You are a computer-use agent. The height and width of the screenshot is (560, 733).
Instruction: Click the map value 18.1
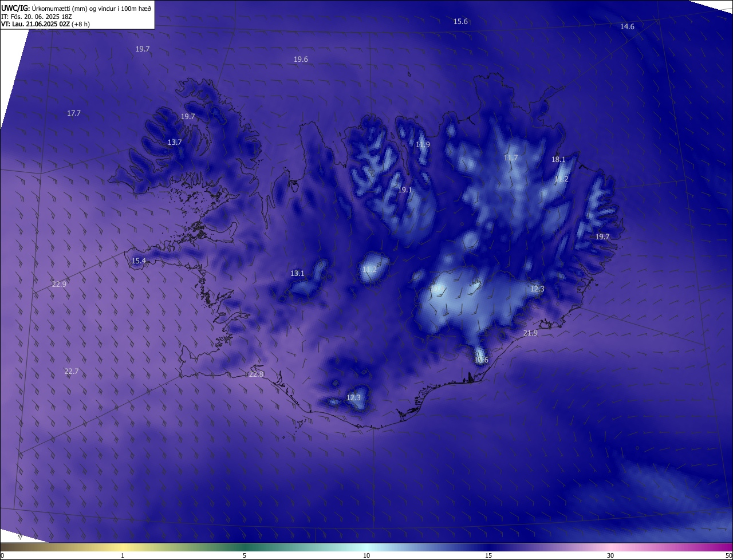click(558, 160)
